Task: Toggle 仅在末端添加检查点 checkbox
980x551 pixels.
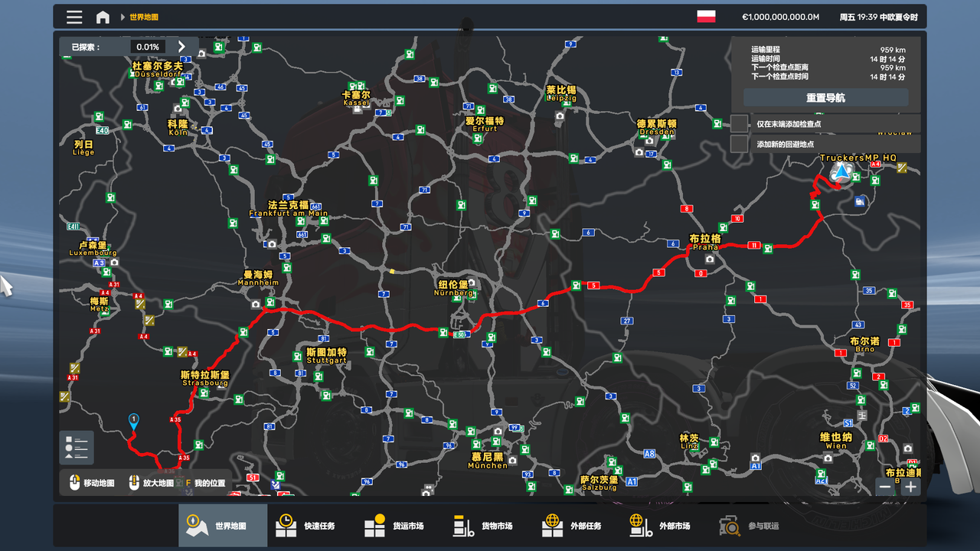Action: click(x=739, y=124)
